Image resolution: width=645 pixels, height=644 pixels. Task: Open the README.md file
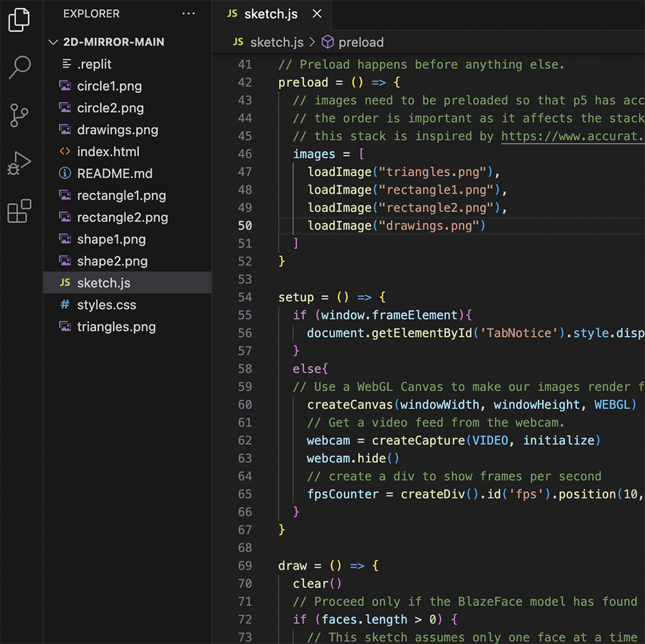[114, 173]
